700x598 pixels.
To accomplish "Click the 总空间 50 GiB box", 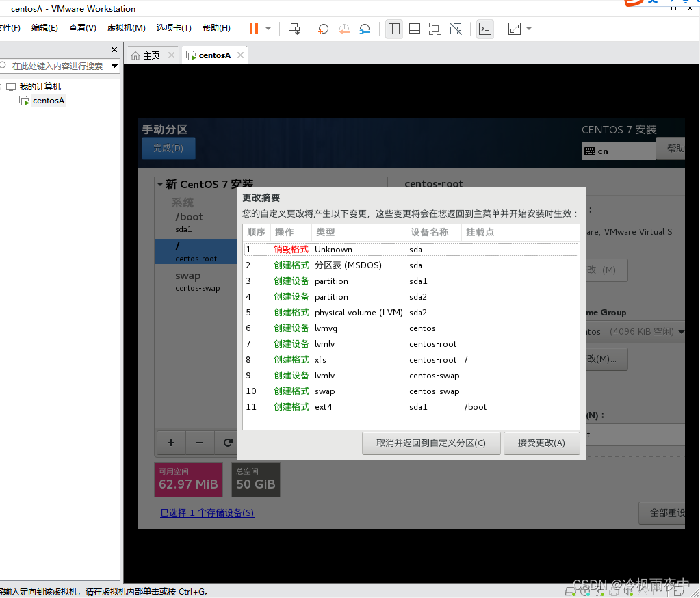I will pos(256,480).
